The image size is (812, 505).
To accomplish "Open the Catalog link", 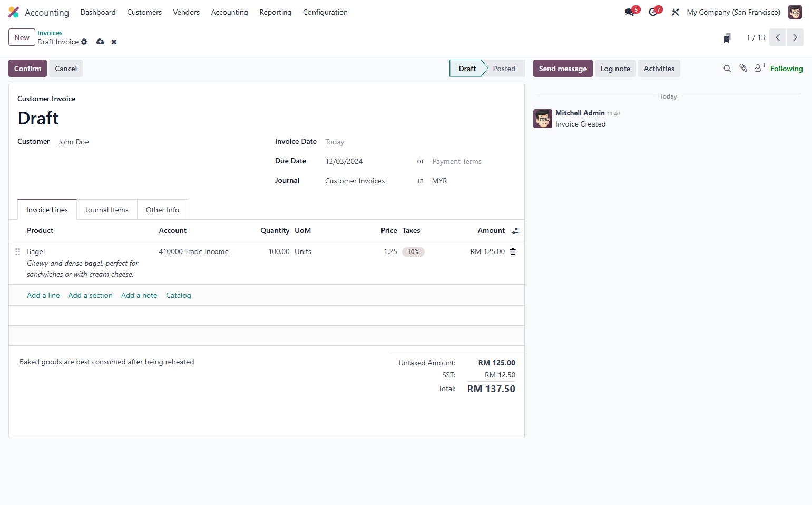I will coord(178,295).
